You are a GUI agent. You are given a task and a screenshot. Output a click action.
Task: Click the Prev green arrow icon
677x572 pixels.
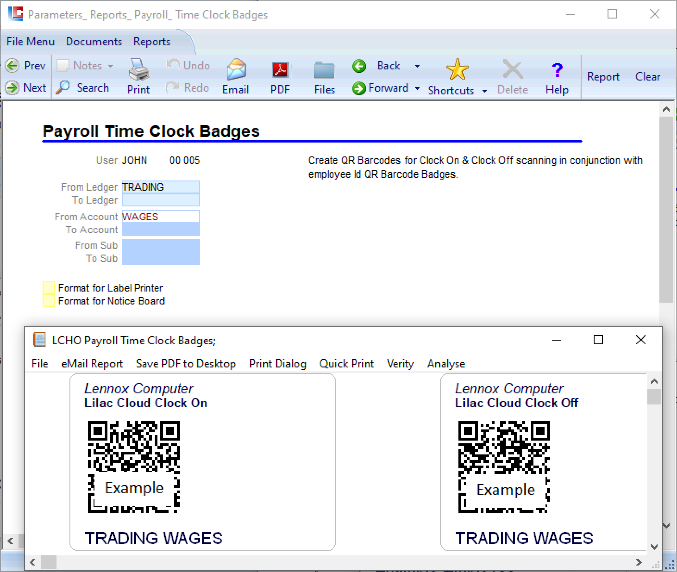coord(12,66)
